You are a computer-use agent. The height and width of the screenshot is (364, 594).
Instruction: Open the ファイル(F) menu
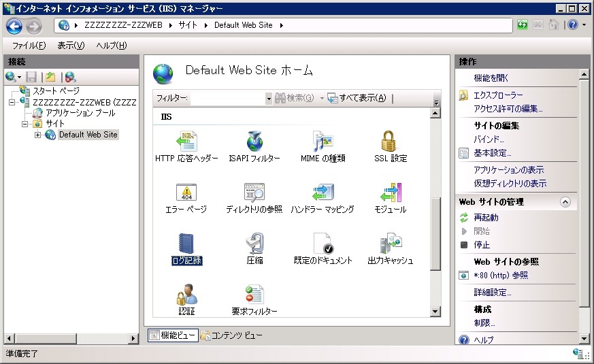(x=29, y=46)
